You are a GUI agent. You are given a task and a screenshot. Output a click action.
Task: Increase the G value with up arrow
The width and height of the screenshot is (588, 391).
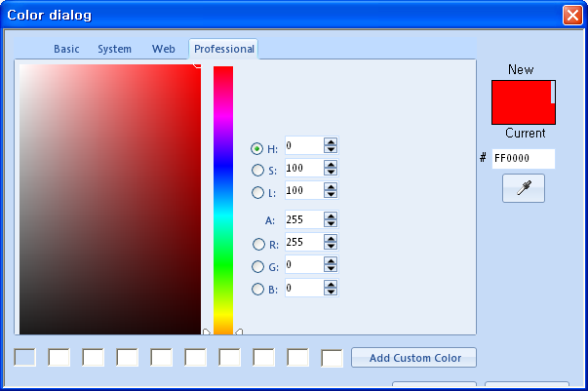pyautogui.click(x=331, y=260)
